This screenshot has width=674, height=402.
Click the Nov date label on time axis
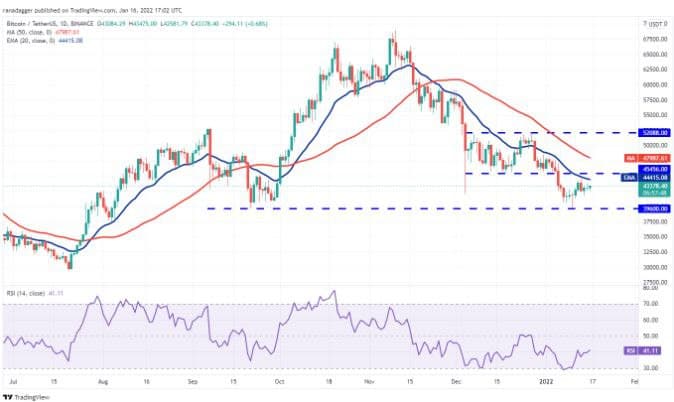(x=369, y=381)
